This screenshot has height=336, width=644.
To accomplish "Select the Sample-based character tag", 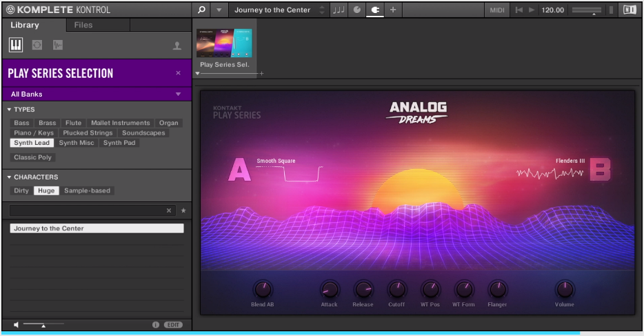I will [x=87, y=190].
